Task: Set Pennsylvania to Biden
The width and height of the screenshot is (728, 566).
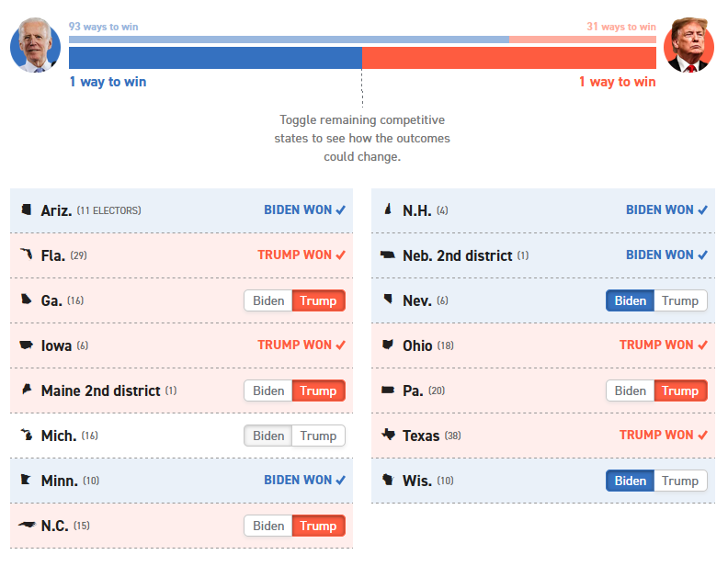Action: pos(630,391)
